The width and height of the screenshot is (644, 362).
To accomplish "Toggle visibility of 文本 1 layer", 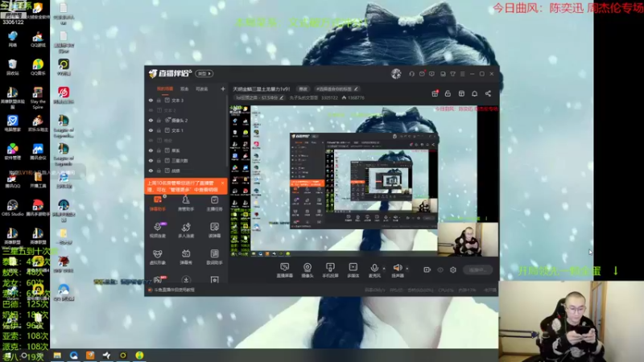I will pos(151,130).
